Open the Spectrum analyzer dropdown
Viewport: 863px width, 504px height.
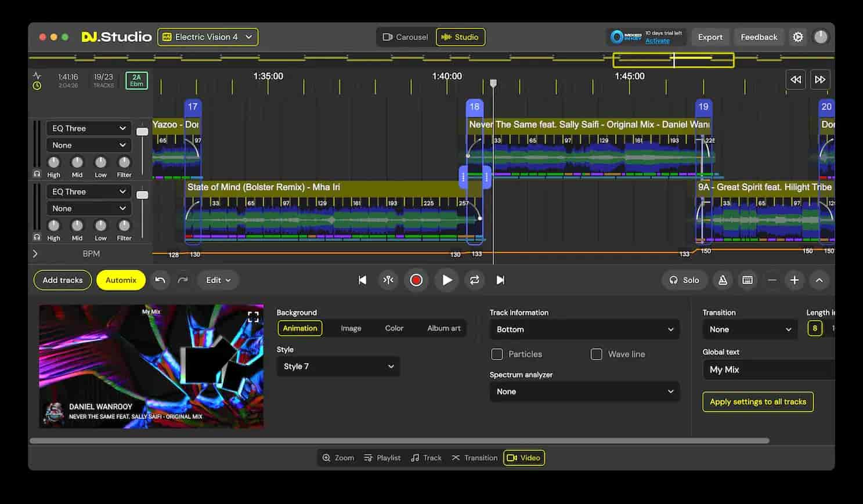coord(584,391)
